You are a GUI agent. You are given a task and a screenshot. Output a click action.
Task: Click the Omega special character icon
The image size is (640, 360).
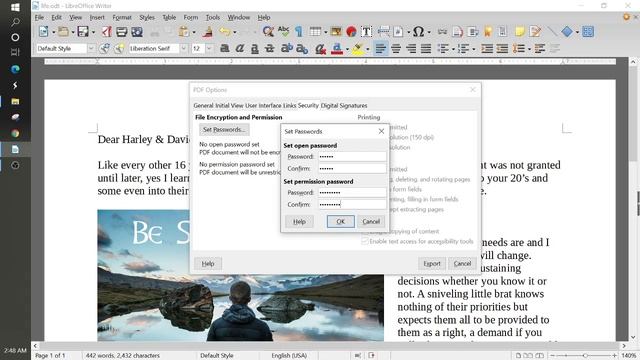pyautogui.click(x=418, y=31)
